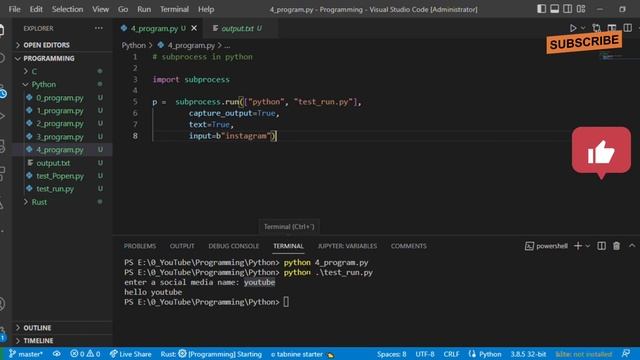This screenshot has height=360, width=640.
Task: Open test_Popen.py in explorer
Action: (60, 176)
